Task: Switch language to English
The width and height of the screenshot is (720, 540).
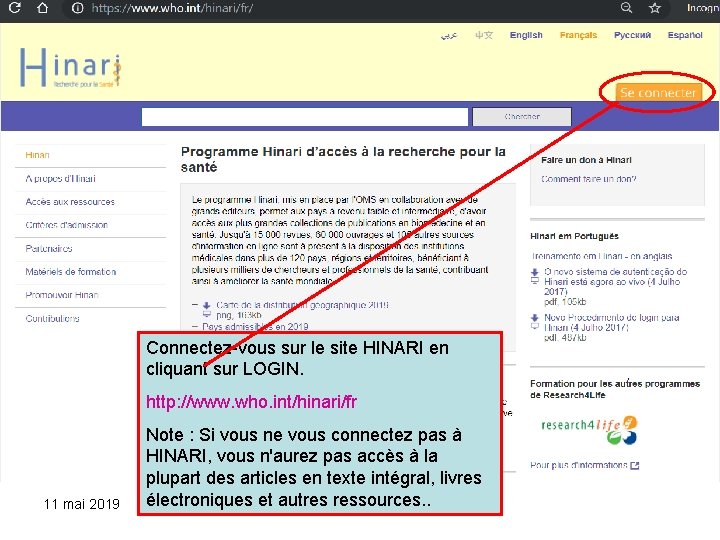Action: [x=526, y=35]
